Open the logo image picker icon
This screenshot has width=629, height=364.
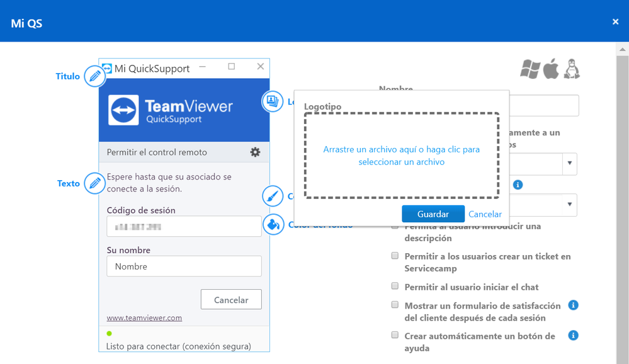pos(273,101)
